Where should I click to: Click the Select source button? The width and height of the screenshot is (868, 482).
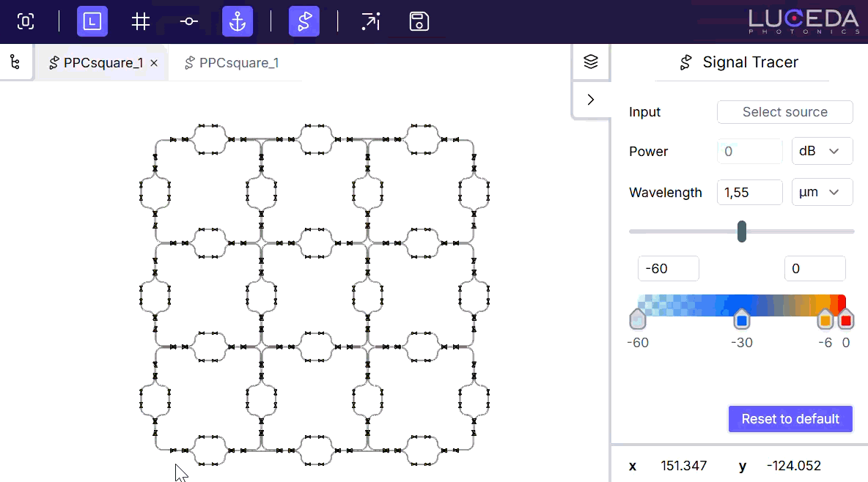784,112
